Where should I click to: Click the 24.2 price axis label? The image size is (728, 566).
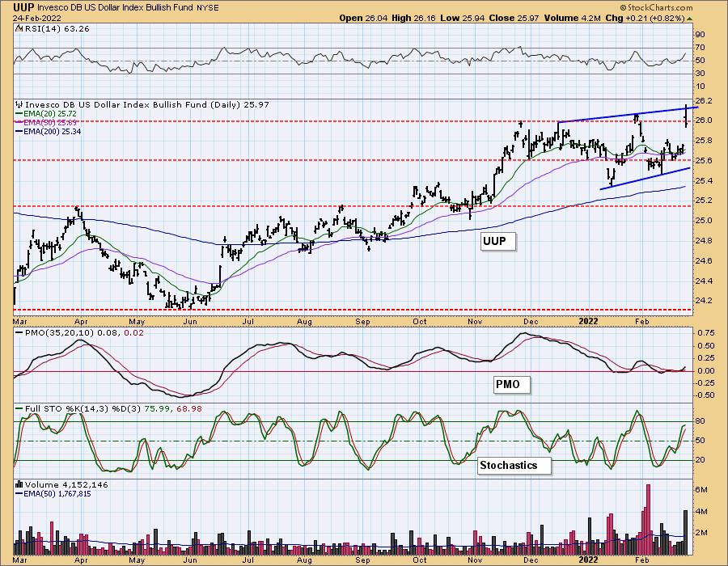coord(705,301)
